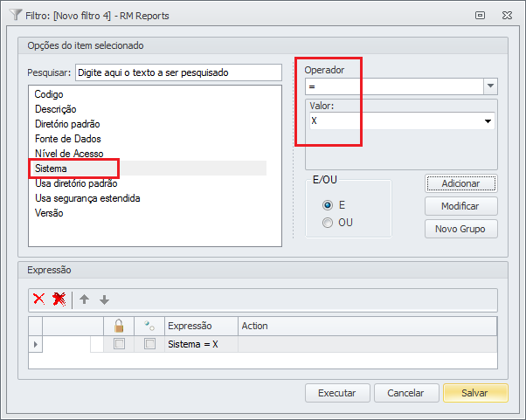Image resolution: width=526 pixels, height=420 pixels.
Task: Tick the lock checkbox for Sistema = X
Action: pos(119,344)
